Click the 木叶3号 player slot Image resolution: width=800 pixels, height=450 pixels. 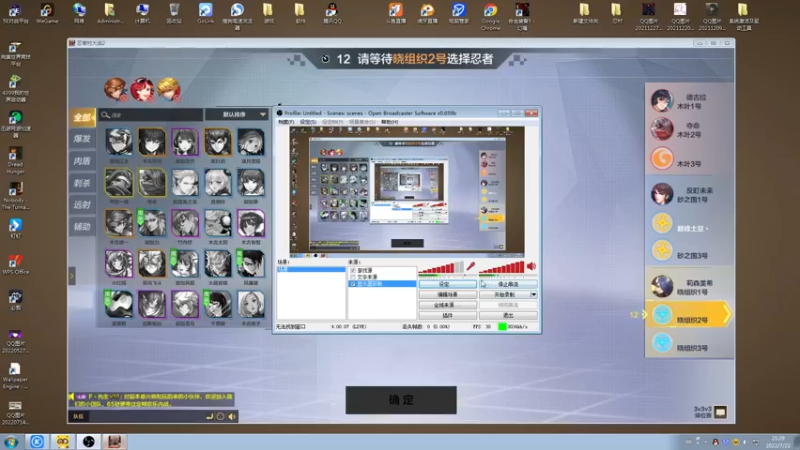click(x=689, y=159)
